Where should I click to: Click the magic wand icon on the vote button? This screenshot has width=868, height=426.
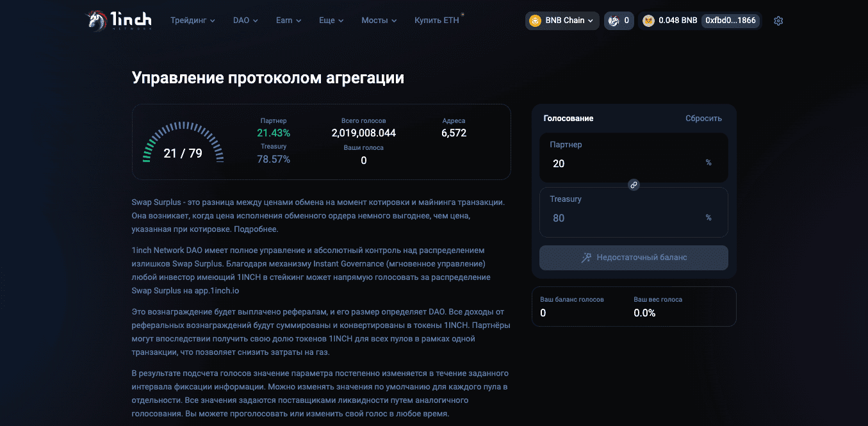click(586, 258)
